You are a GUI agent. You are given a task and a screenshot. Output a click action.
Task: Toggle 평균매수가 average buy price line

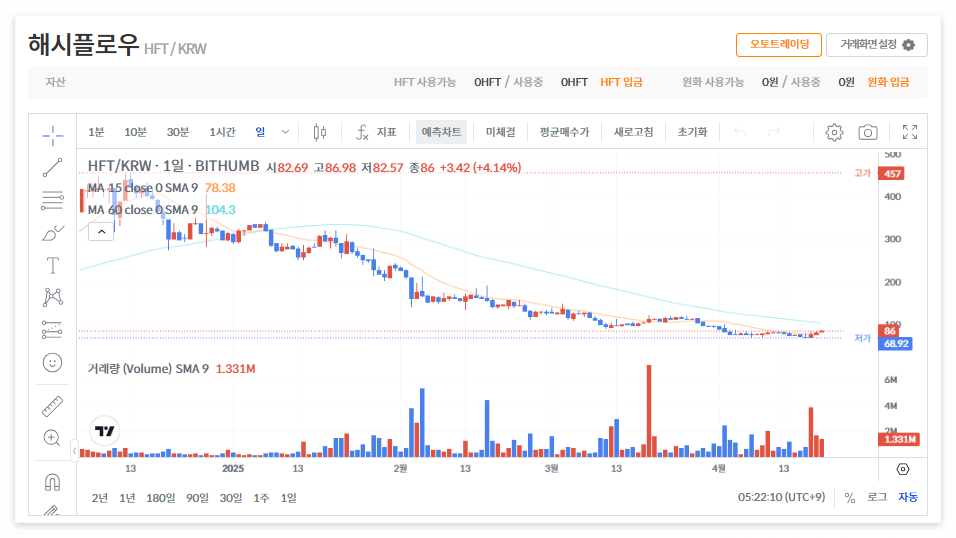(565, 132)
